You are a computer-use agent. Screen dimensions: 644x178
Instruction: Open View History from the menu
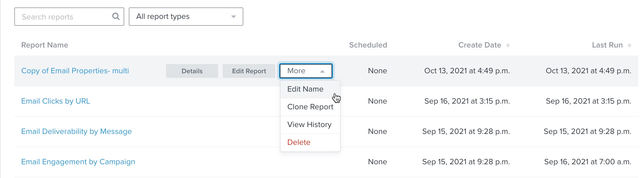click(309, 125)
